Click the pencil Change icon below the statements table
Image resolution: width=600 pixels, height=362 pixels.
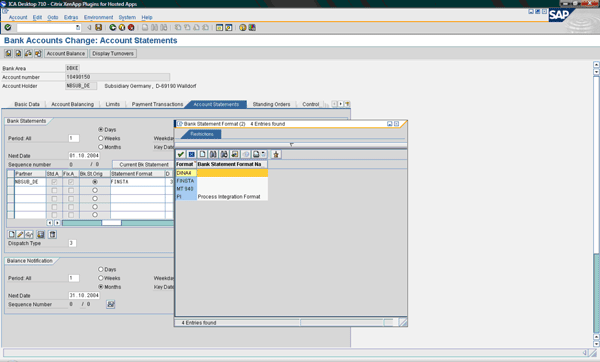(x=20, y=234)
